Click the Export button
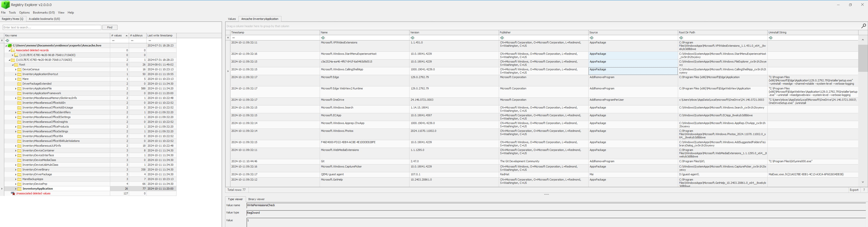The height and width of the screenshot is (227, 868). tap(854, 190)
